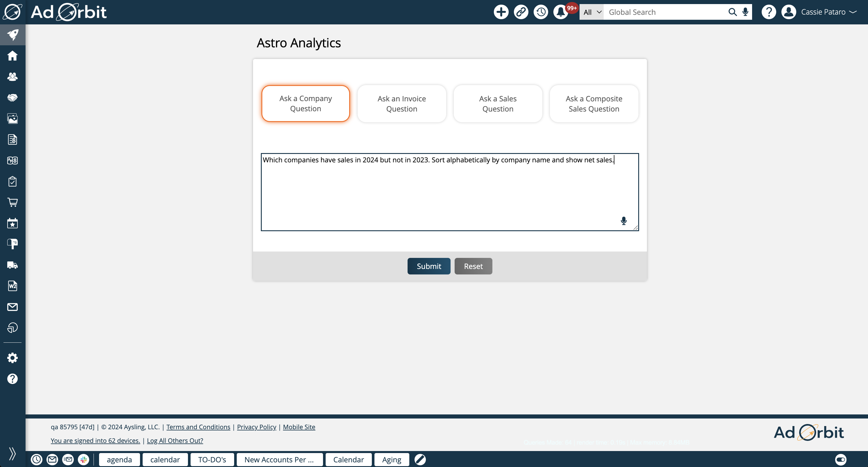Click into the Global Search field
This screenshot has width=868, height=467.
(664, 12)
